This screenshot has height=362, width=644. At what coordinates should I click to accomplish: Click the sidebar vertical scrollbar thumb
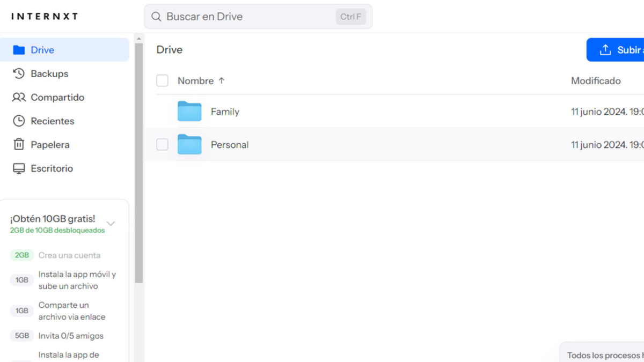pos(139,161)
